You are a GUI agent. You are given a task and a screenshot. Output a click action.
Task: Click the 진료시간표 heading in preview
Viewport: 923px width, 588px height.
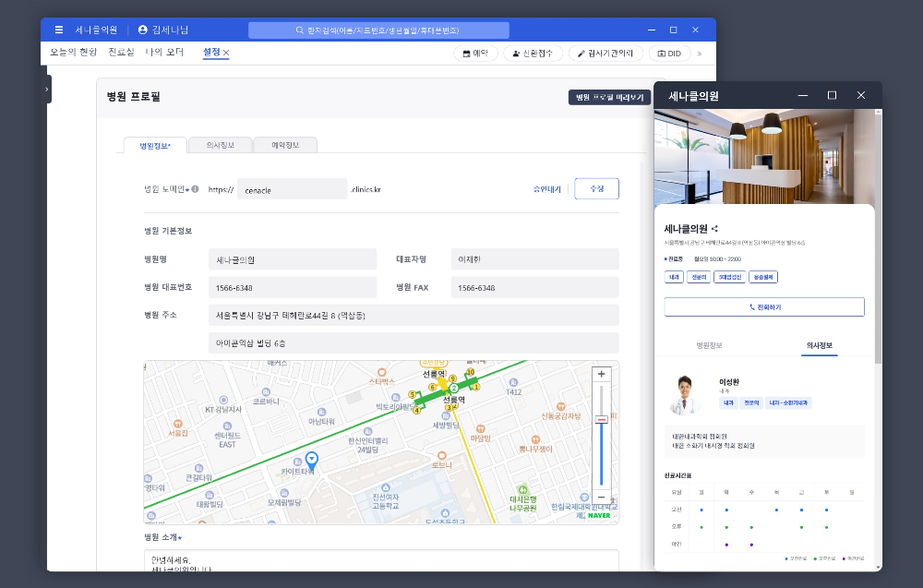pyautogui.click(x=678, y=475)
